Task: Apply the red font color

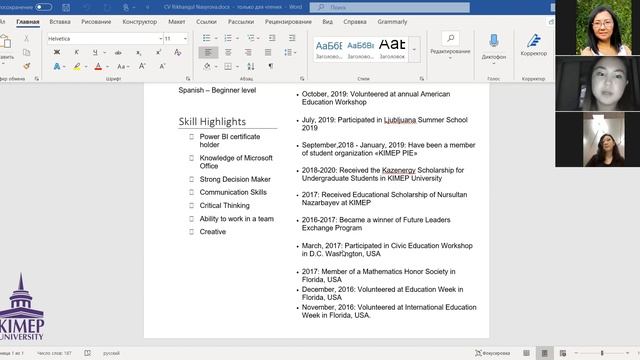Action: [98, 66]
